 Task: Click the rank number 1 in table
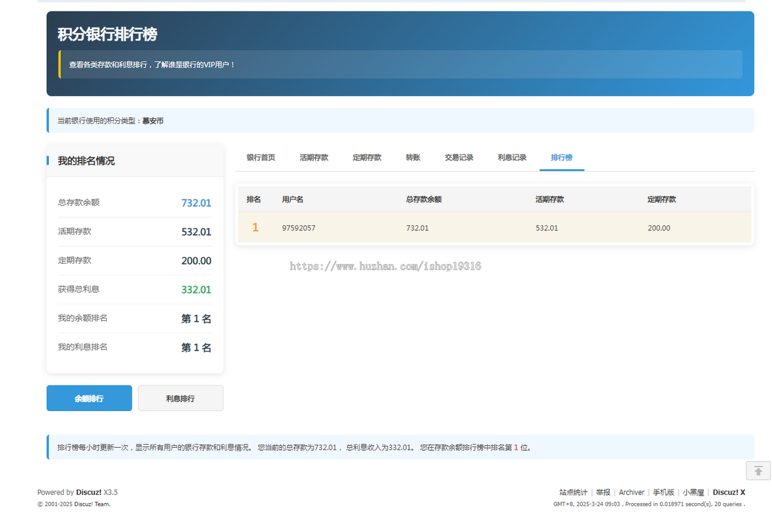pos(255,228)
